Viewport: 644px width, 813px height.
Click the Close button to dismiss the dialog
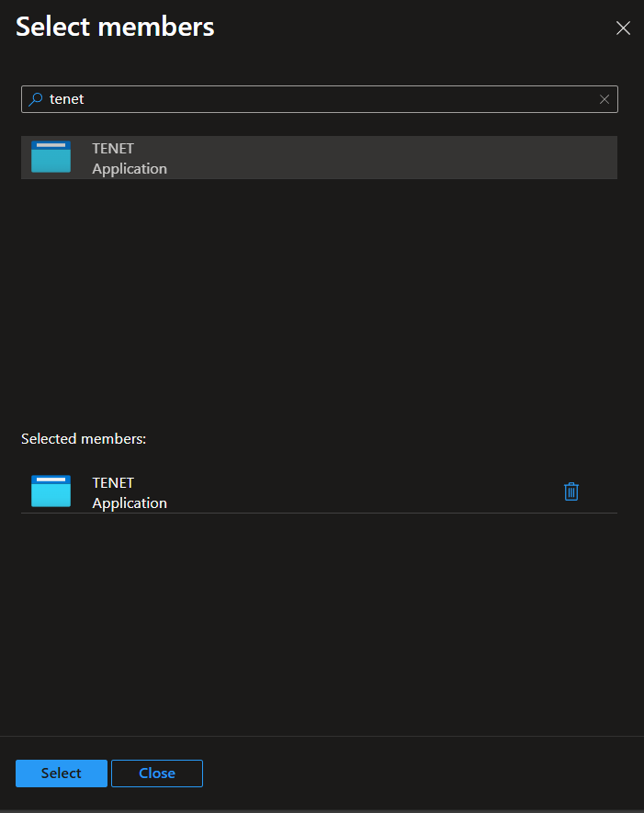(156, 773)
